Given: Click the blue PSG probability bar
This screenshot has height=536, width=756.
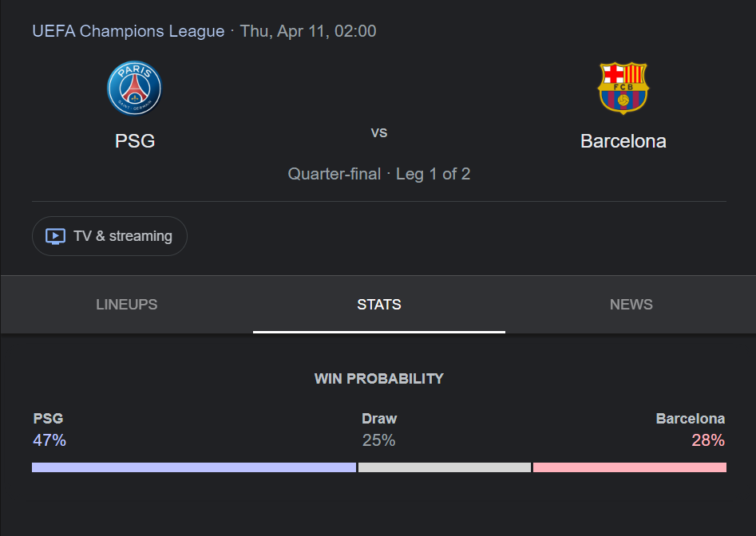Looking at the screenshot, I should click(x=194, y=467).
